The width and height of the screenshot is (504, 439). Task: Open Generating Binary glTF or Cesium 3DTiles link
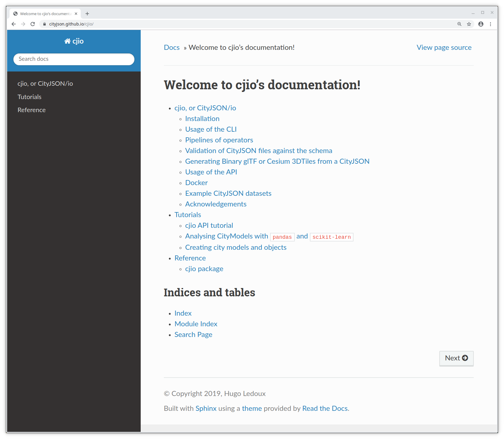point(278,161)
